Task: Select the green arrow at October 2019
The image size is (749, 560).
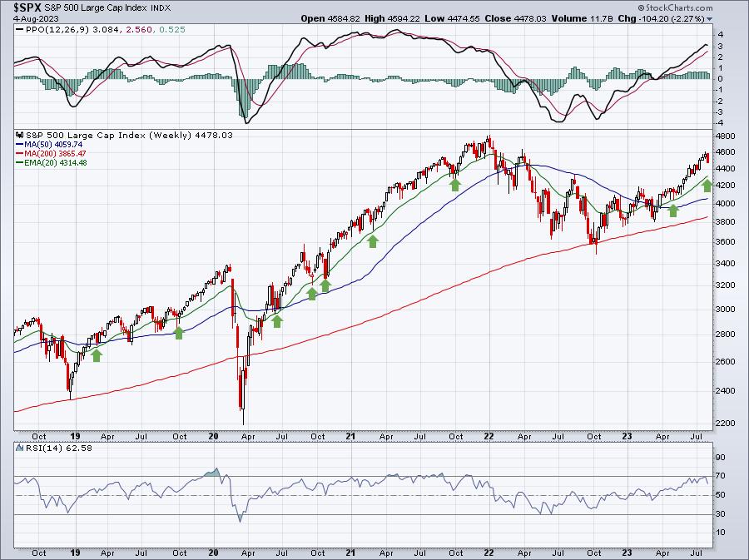Action: click(179, 333)
